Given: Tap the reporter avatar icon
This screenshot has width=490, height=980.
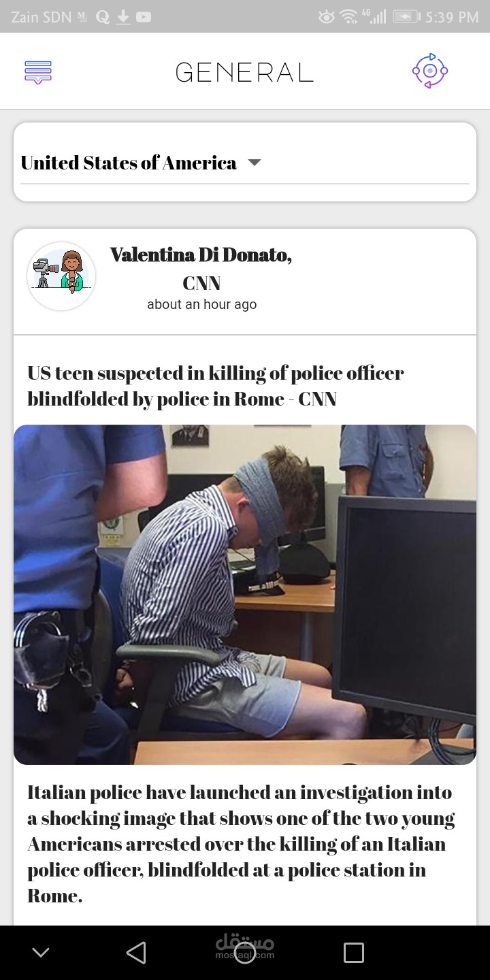Looking at the screenshot, I should (x=61, y=276).
